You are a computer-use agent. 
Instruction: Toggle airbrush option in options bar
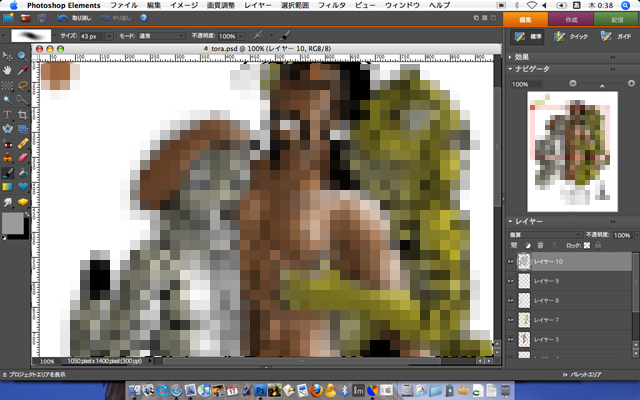pos(258,36)
